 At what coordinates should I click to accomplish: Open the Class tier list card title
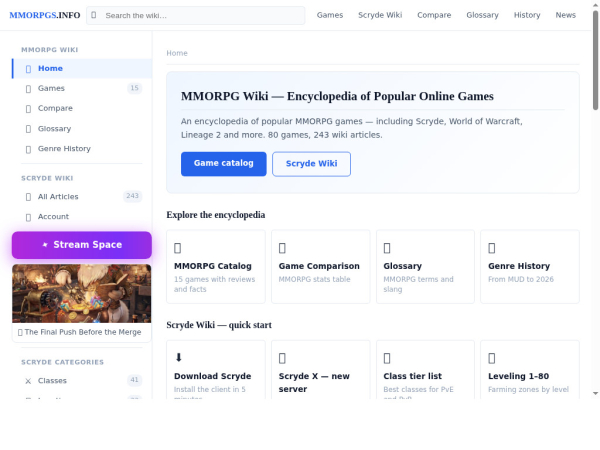(412, 376)
